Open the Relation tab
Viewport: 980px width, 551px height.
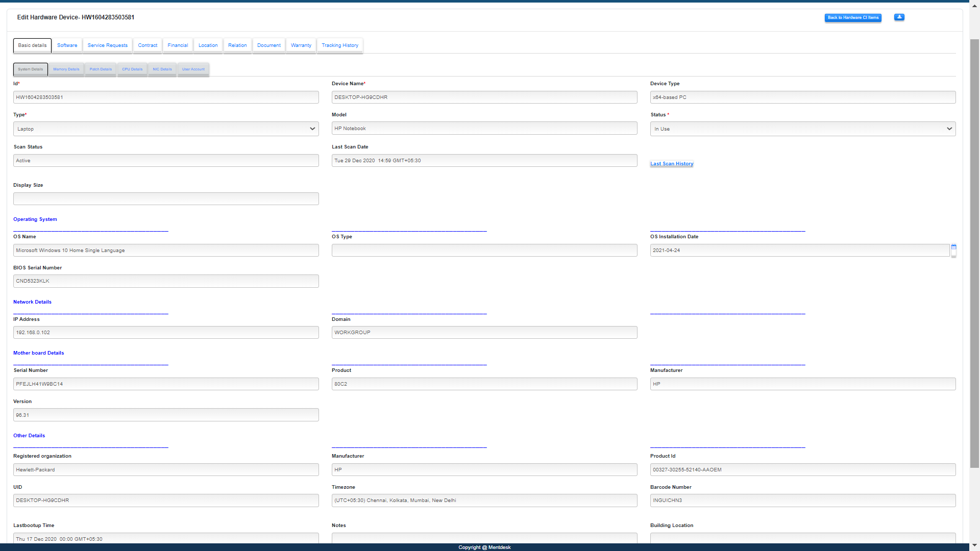click(x=237, y=45)
